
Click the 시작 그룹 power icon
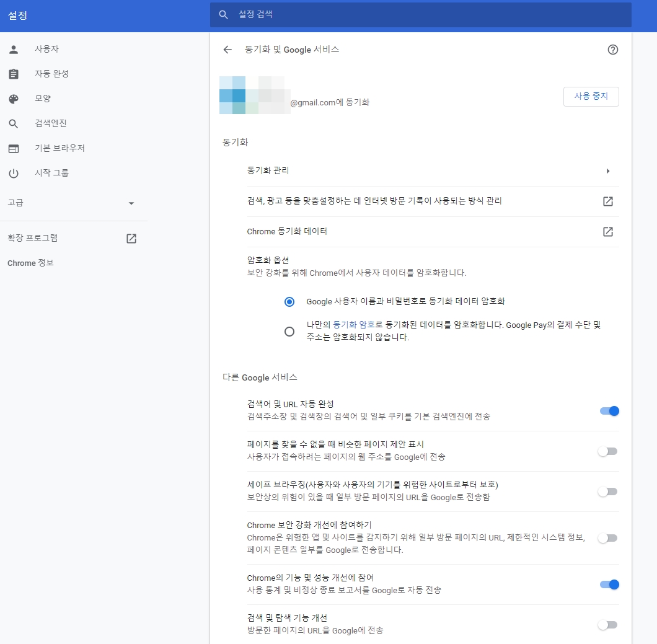[x=14, y=173]
